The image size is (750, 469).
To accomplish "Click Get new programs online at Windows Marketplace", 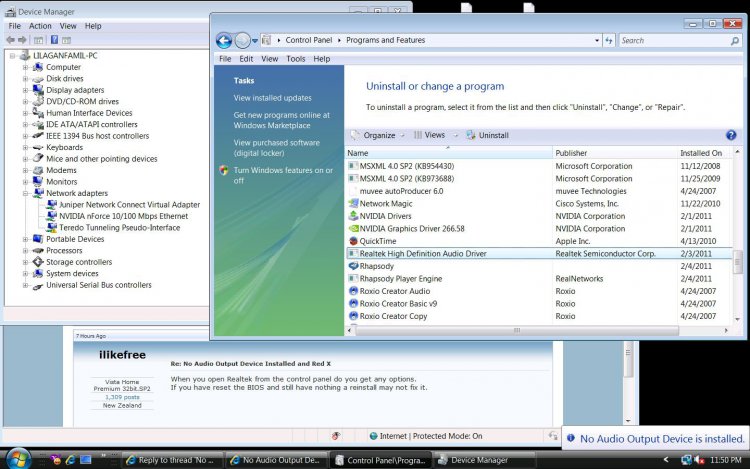I will tap(282, 120).
